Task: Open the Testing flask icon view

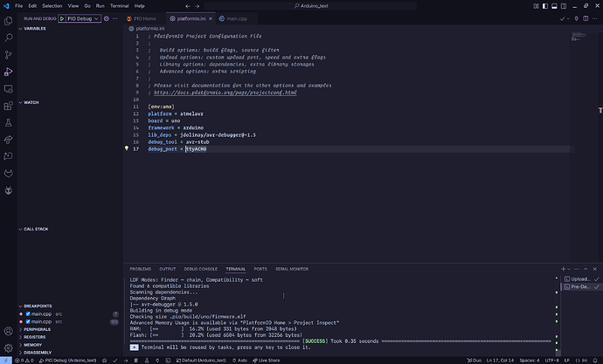Action: pyautogui.click(x=8, y=123)
